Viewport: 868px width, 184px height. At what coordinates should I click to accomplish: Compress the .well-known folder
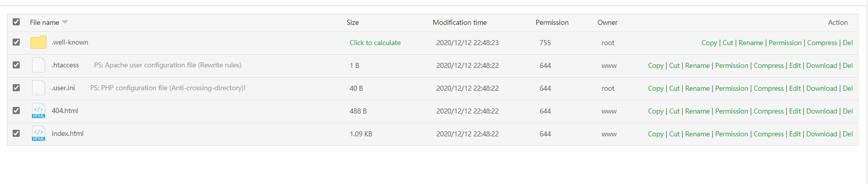point(822,43)
